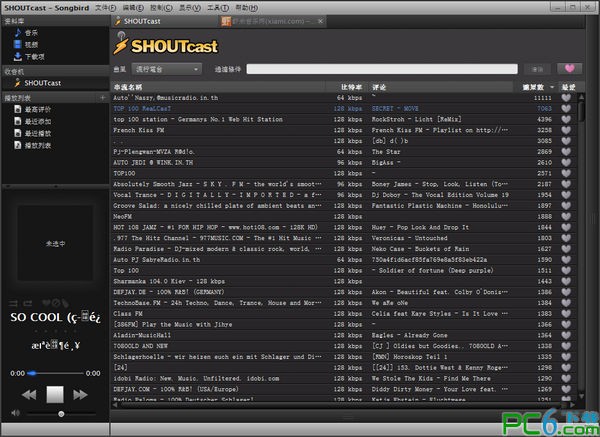Add a new playlist with the plus icon
This screenshot has height=437, width=600.
[103, 98]
